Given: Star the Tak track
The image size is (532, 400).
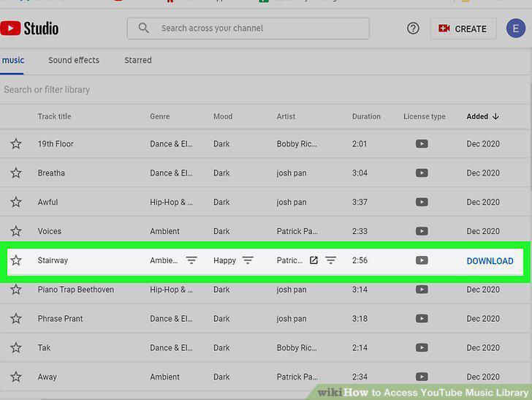Looking at the screenshot, I should 16,347.
